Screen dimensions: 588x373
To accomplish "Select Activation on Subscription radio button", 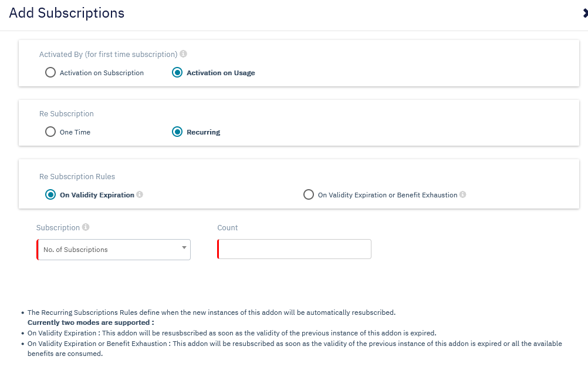I will pyautogui.click(x=50, y=73).
